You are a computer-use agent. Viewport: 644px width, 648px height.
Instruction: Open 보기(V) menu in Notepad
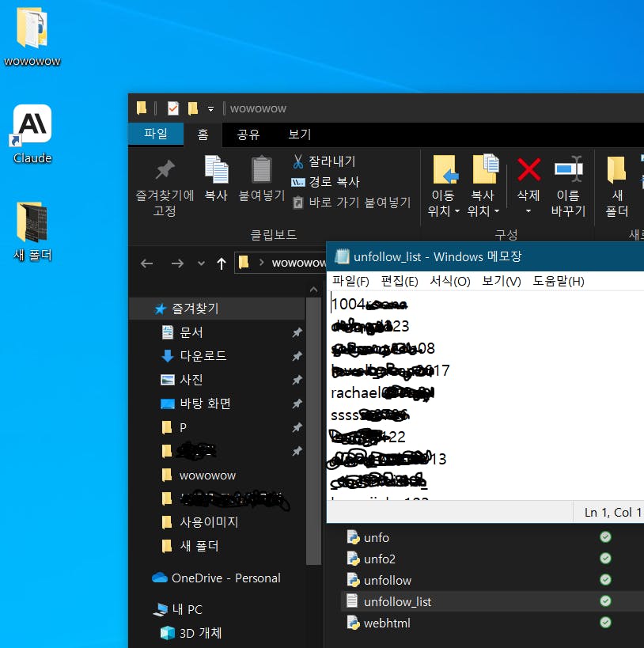(502, 281)
